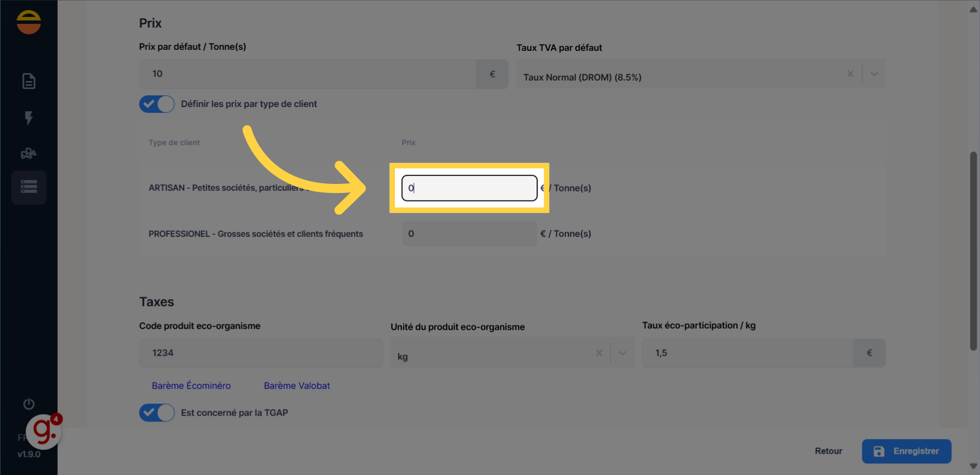The height and width of the screenshot is (475, 980).
Task: Click the Retour button
Action: click(828, 451)
